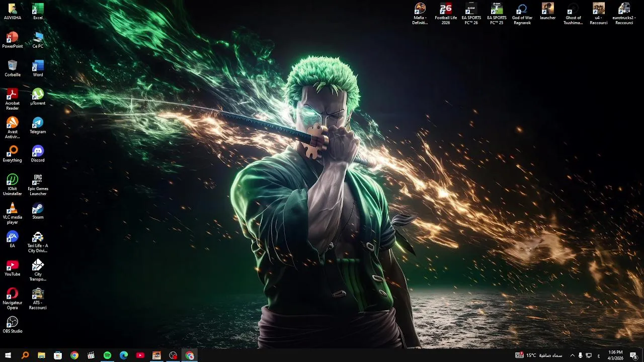The image size is (644, 362).
Task: Select the eurotrucks2 - Raccourci desktop icon
Action: pos(624,14)
